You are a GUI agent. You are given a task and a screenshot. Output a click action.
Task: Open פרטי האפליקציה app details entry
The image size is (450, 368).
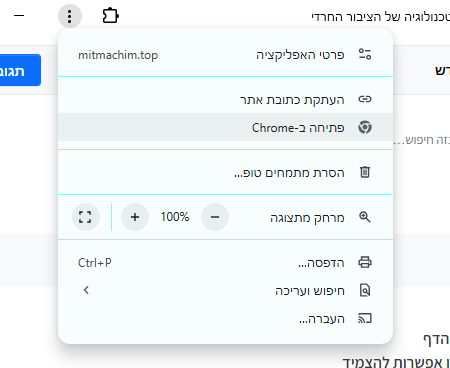(225, 55)
